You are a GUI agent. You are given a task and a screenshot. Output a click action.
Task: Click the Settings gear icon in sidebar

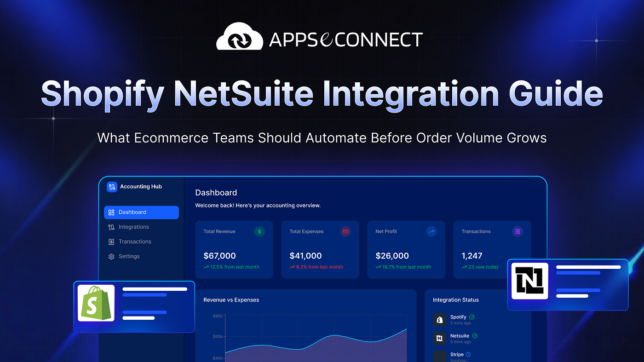(x=111, y=256)
